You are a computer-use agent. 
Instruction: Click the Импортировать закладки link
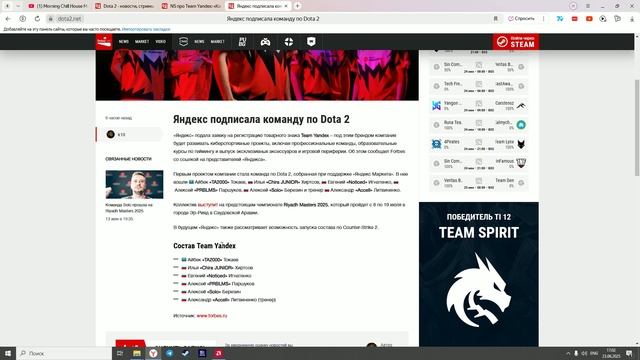tap(146, 29)
